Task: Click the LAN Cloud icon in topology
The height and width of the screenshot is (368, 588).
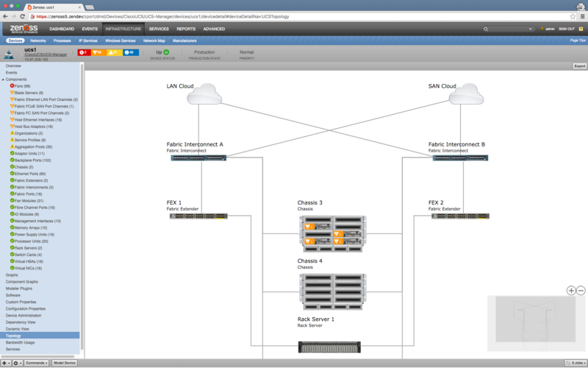Action: 204,94
